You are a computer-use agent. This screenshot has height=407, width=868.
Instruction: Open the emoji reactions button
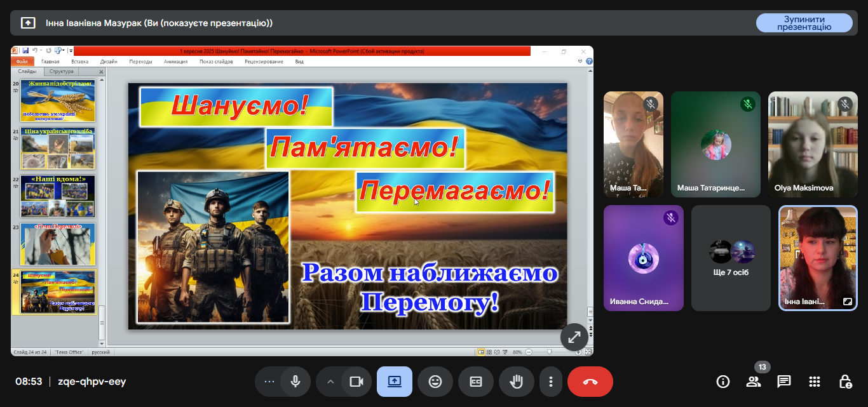click(435, 382)
